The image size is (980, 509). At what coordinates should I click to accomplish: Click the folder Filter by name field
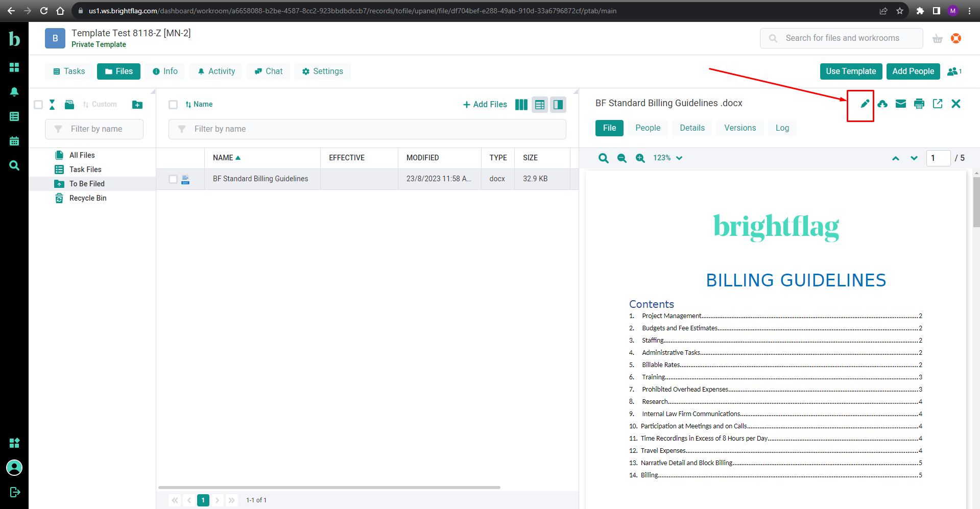94,129
